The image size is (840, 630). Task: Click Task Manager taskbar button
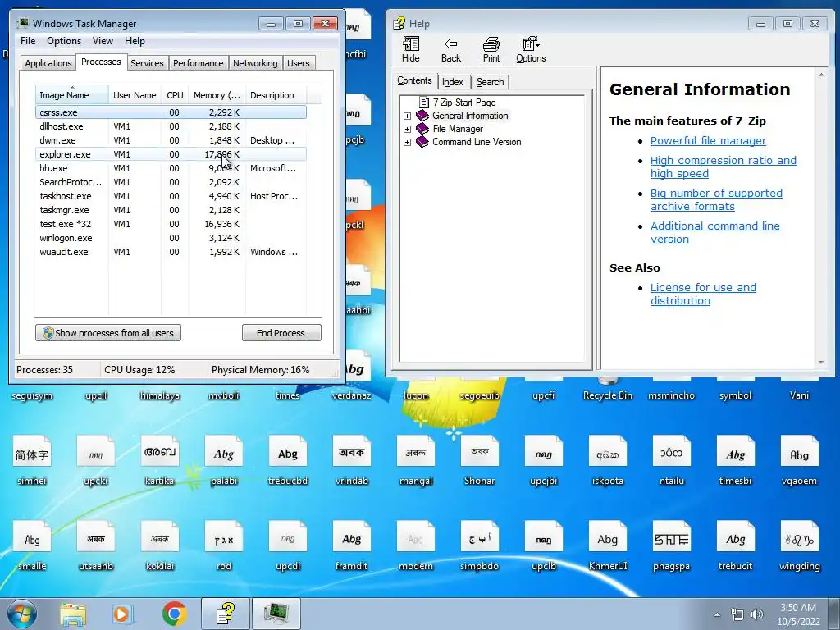click(x=276, y=614)
